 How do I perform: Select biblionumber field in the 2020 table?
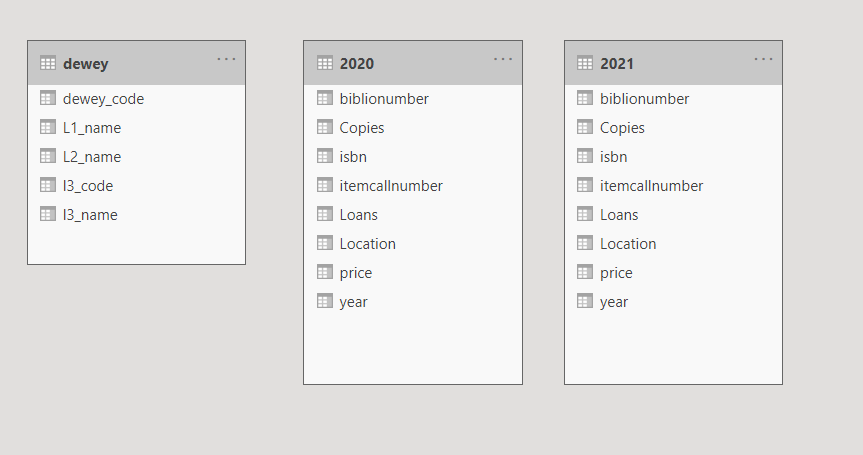[384, 99]
